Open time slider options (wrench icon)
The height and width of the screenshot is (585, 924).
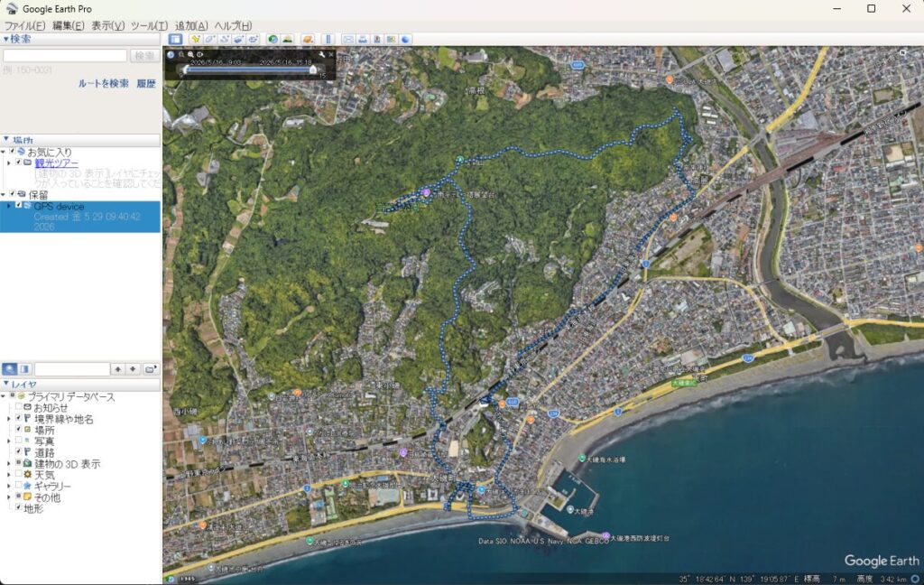(322, 54)
